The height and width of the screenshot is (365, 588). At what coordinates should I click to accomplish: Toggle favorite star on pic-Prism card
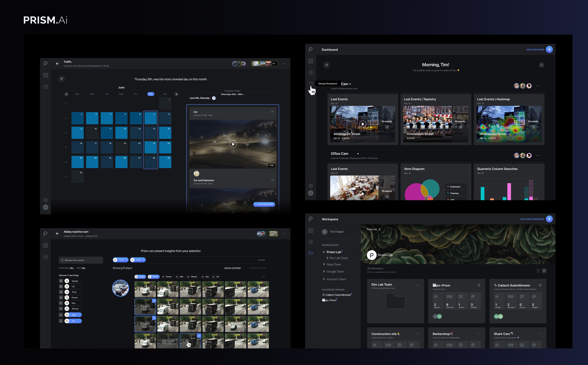click(x=479, y=285)
